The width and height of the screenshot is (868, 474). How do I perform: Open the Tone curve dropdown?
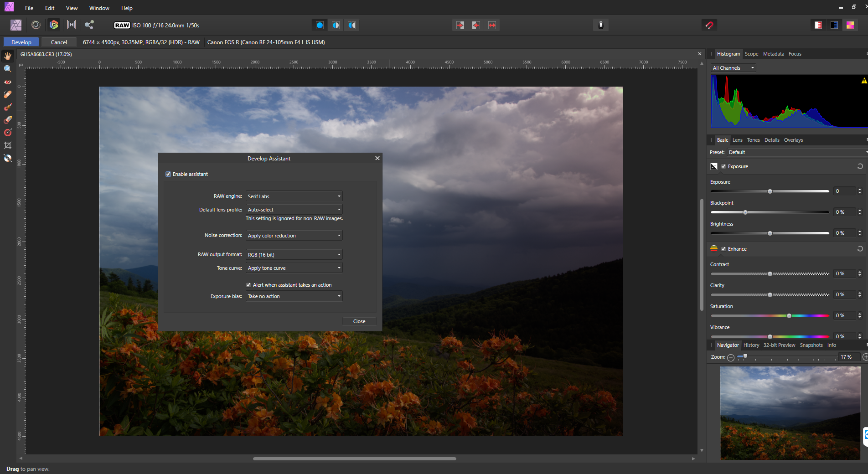tap(294, 268)
